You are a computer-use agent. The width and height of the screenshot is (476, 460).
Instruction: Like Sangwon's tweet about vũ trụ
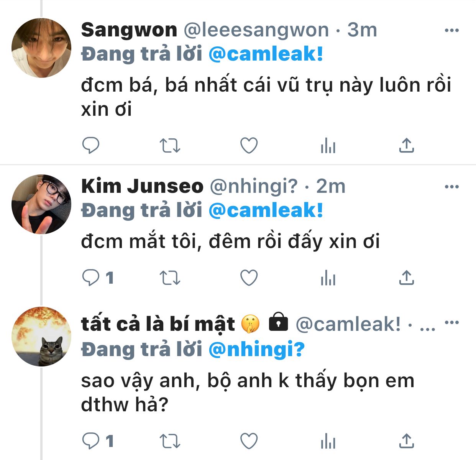[249, 146]
